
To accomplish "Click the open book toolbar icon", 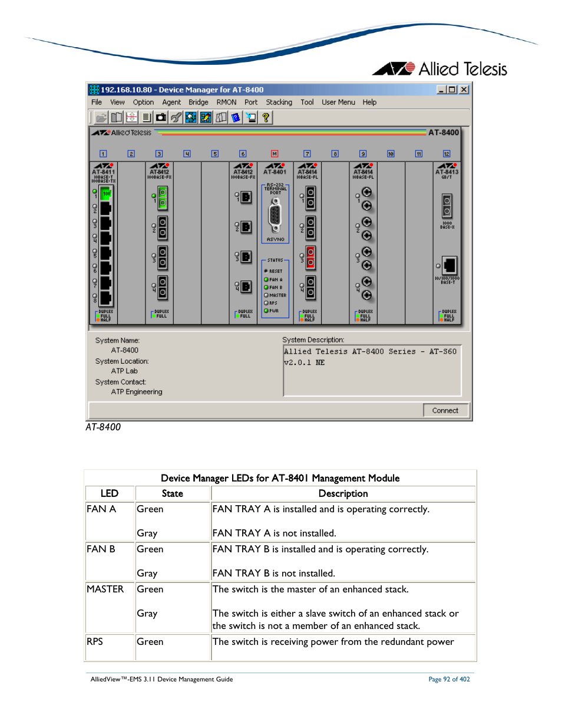I will 117,117.
